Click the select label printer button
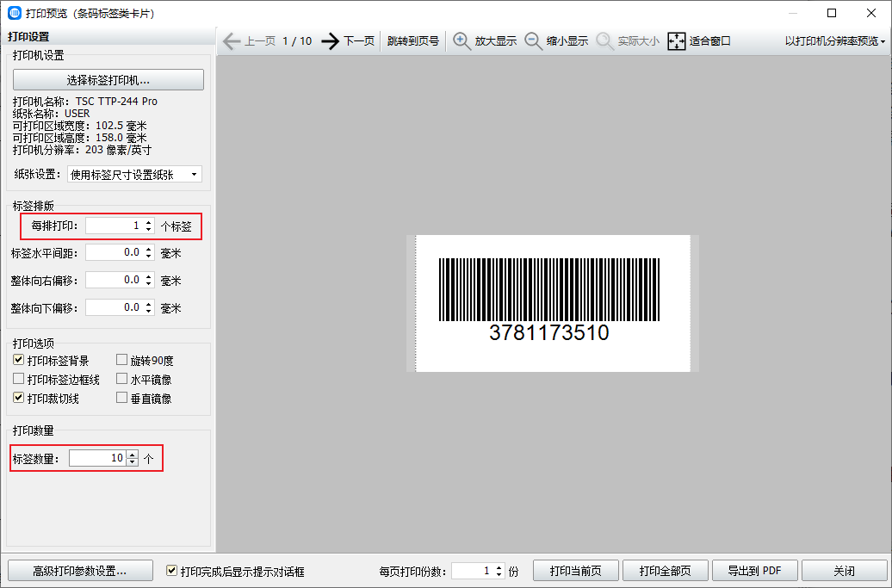 (108, 79)
